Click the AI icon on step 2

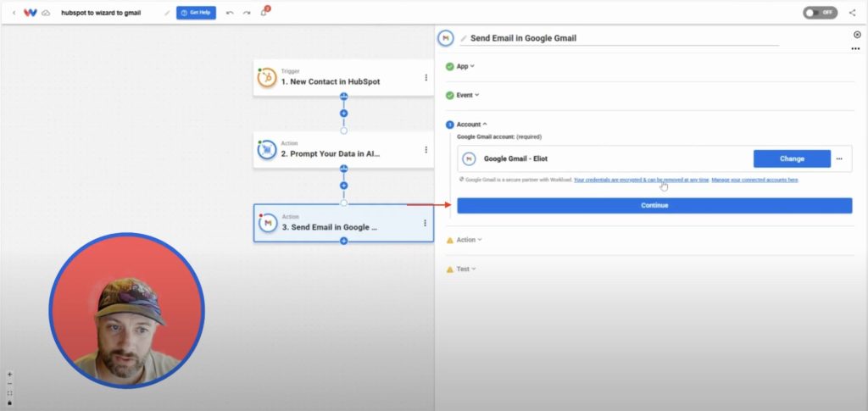coord(267,150)
